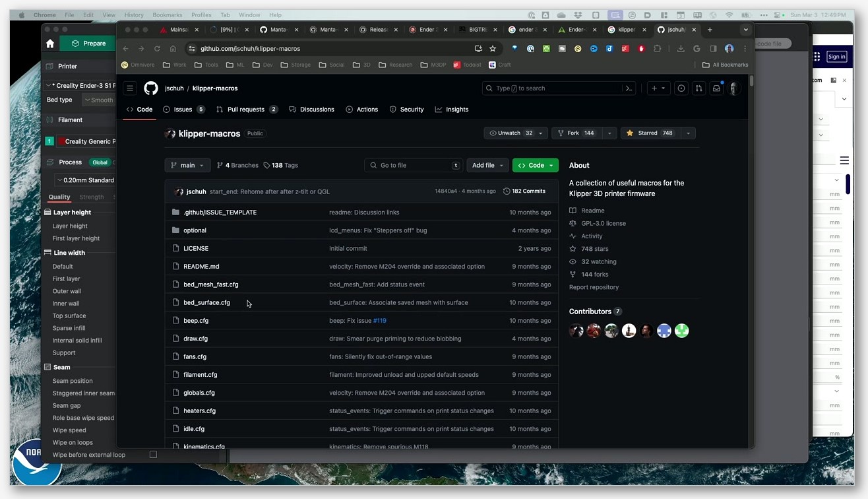Screen dimensions: 868x499
Task: Click the Chrome address bar URL
Action: pyautogui.click(x=251, y=48)
